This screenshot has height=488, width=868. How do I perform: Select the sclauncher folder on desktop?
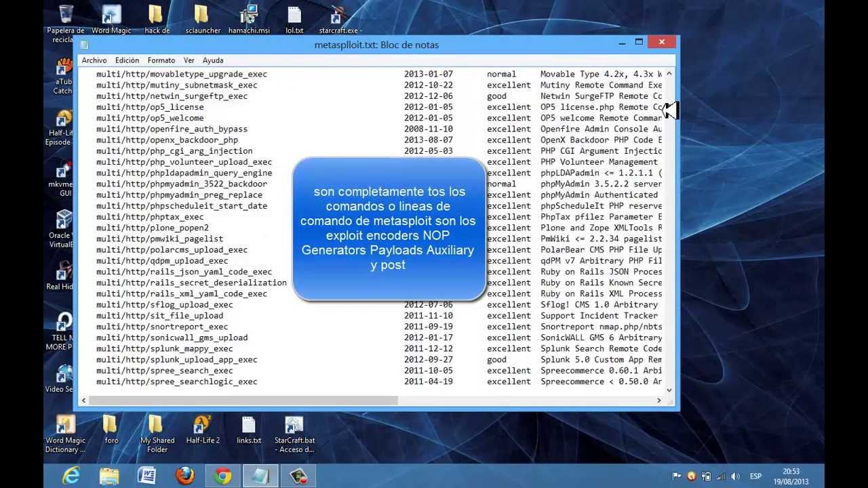click(203, 20)
